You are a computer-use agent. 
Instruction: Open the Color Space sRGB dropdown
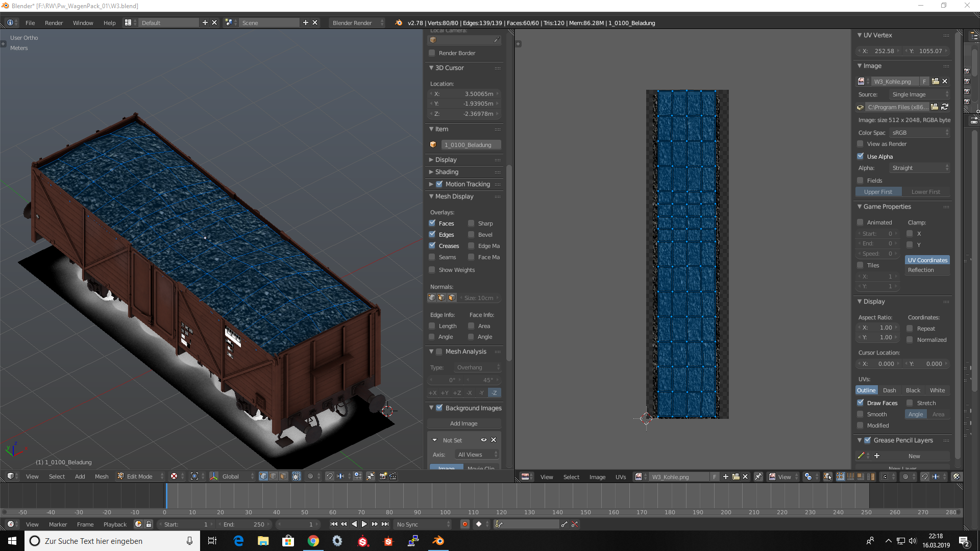tap(920, 133)
